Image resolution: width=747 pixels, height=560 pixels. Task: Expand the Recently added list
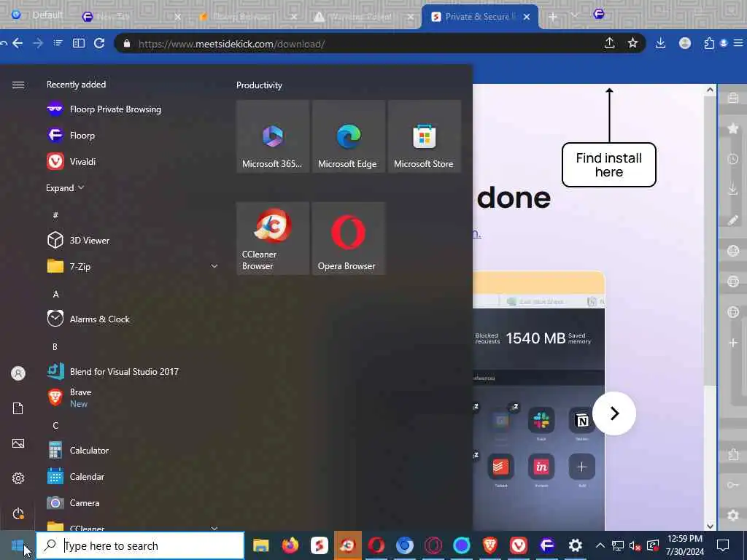click(x=65, y=188)
